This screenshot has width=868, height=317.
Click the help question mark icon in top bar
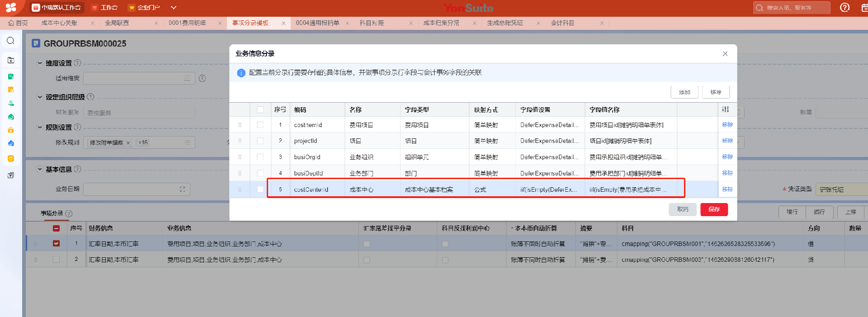[x=844, y=8]
